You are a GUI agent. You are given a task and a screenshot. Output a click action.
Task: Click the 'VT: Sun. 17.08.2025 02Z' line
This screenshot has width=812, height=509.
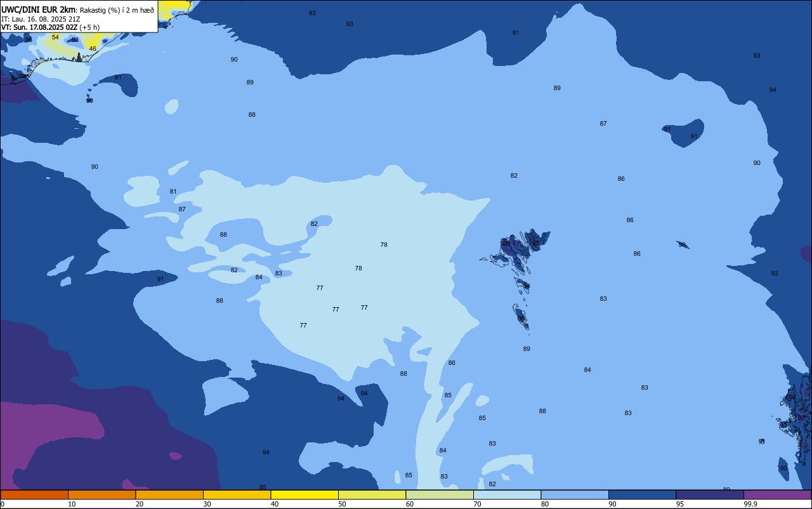pyautogui.click(x=39, y=27)
